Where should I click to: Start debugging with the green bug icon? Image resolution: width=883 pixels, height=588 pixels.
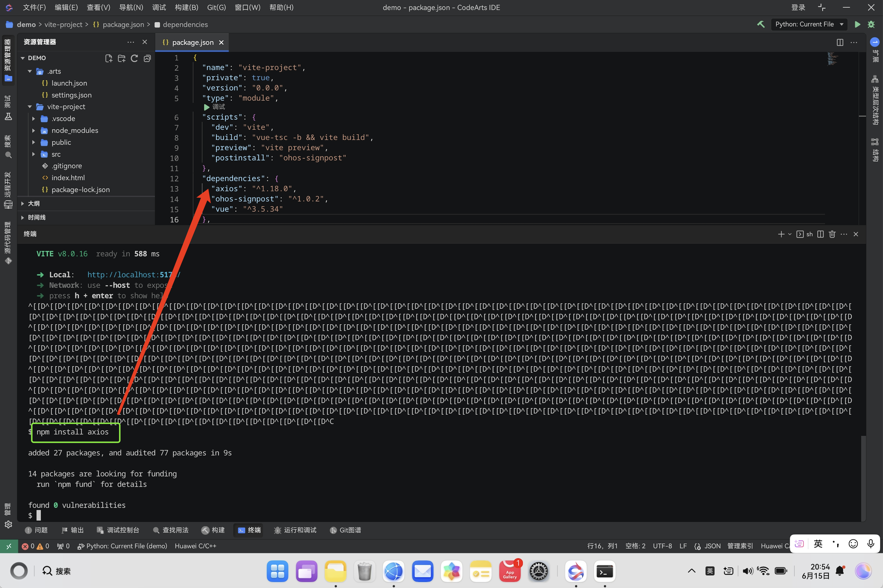(x=871, y=24)
